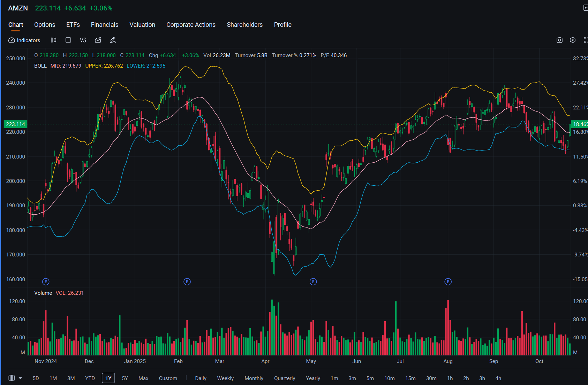
Task: Open the ETFs tab
Action: click(x=73, y=25)
